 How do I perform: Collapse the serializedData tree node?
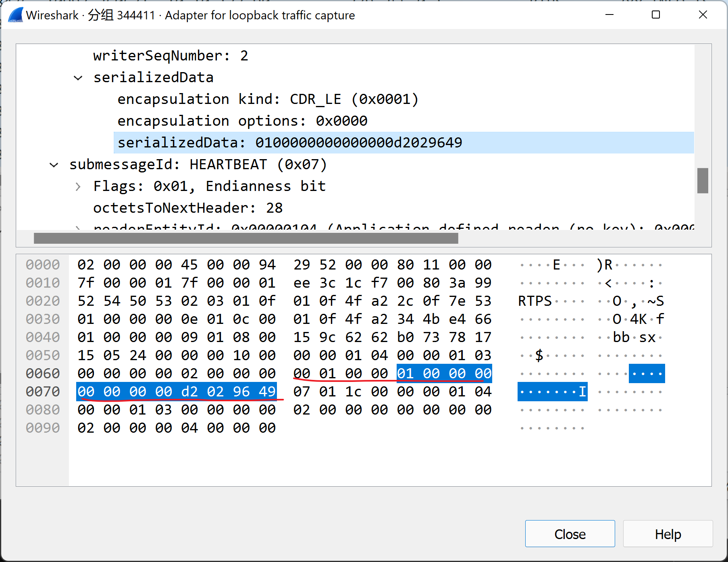[x=78, y=77]
